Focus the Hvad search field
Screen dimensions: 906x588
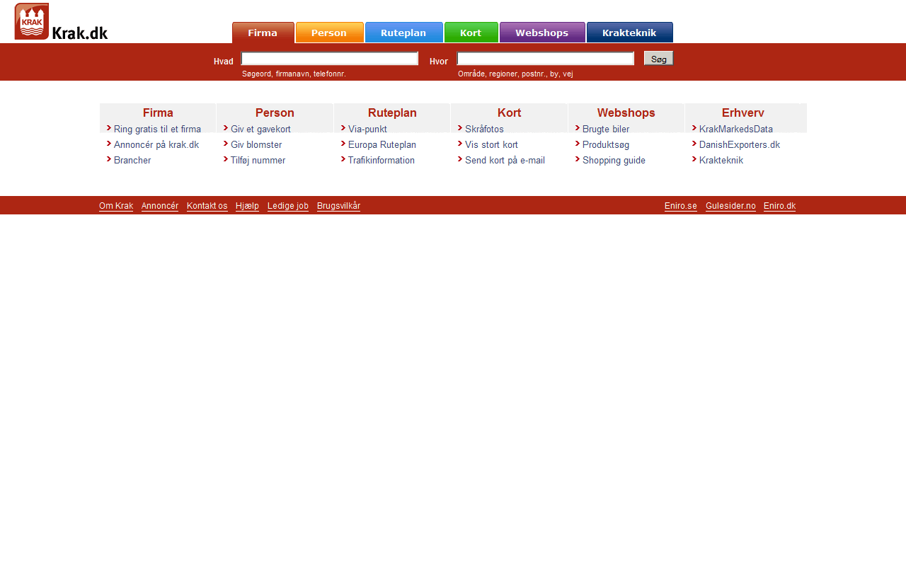[330, 59]
